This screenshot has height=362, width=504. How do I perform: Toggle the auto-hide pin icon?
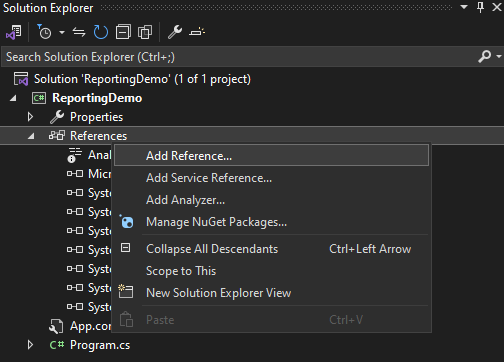click(480, 7)
